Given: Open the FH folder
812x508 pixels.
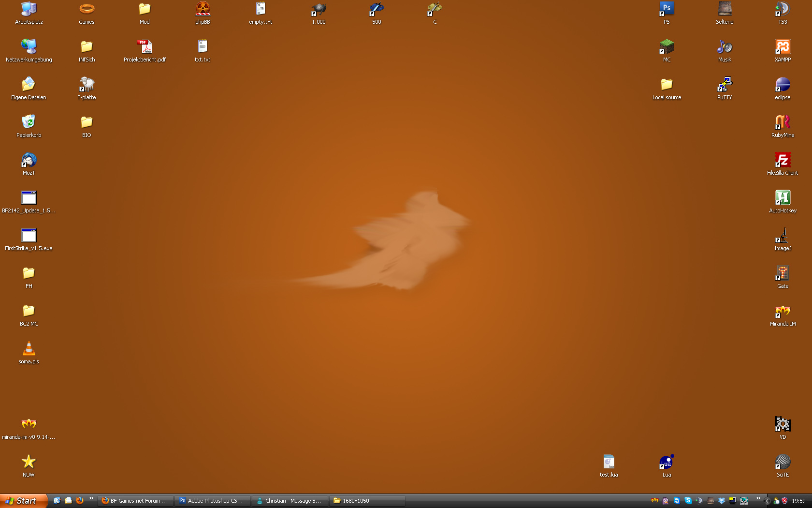Looking at the screenshot, I should coord(29,277).
